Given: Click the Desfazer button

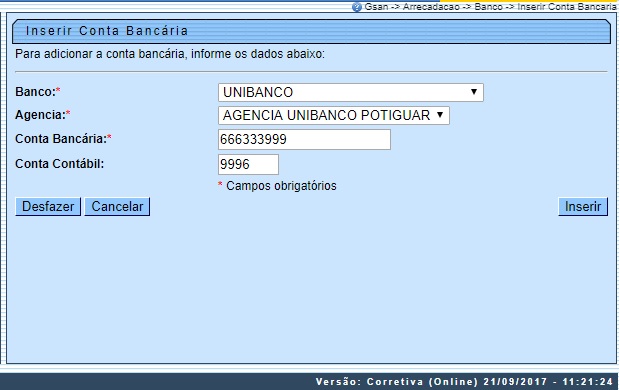Looking at the screenshot, I should point(48,206).
